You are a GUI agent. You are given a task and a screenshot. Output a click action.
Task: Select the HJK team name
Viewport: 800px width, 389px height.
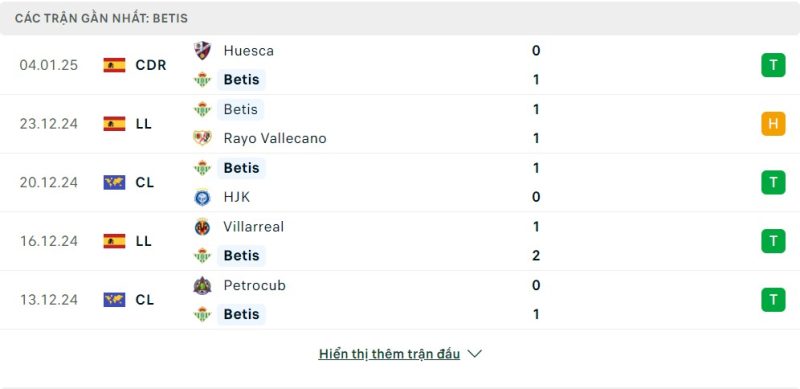click(x=237, y=197)
